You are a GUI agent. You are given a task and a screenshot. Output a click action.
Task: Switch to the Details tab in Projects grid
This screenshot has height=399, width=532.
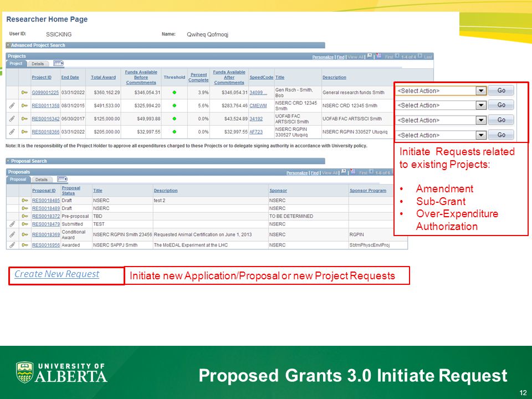pos(38,64)
